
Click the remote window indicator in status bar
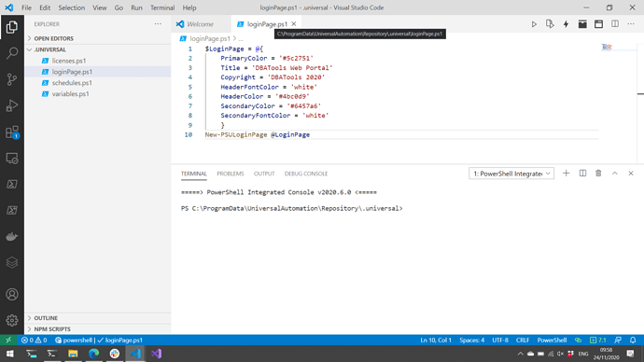pos(8,340)
